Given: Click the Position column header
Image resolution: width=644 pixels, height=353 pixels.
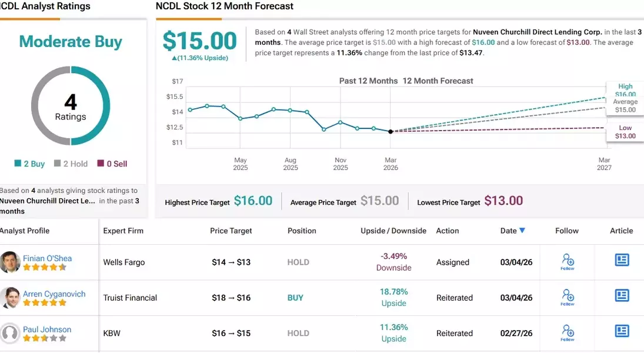Looking at the screenshot, I should pyautogui.click(x=302, y=231).
